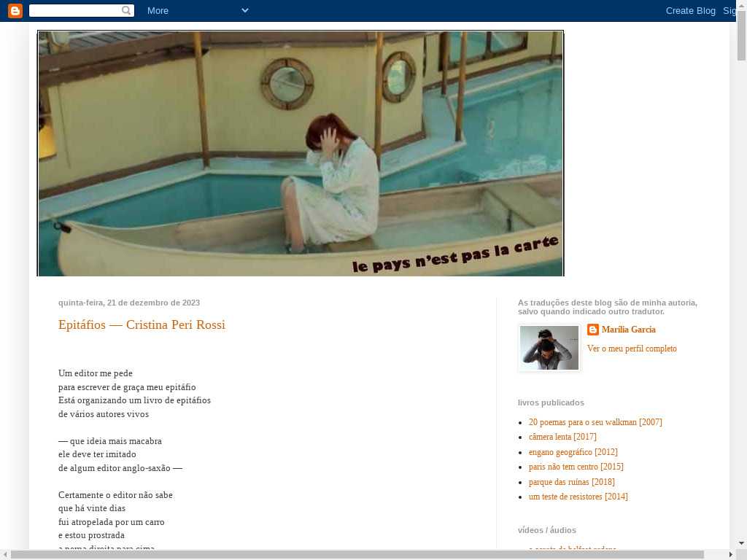This screenshot has width=747, height=560.
Task: Click the Blogger icon beside Marília Garcia
Action: (x=592, y=330)
